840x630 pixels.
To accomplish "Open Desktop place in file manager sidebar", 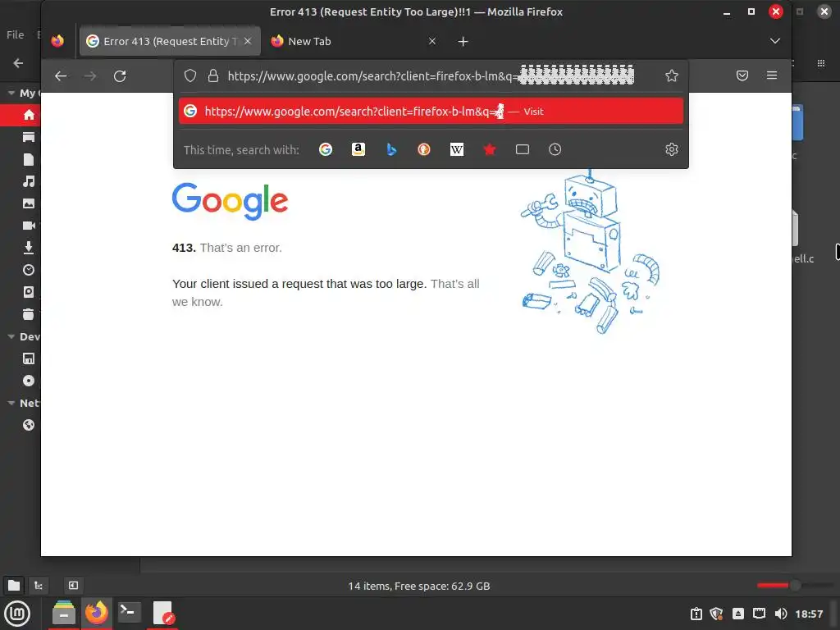I will point(29,138).
